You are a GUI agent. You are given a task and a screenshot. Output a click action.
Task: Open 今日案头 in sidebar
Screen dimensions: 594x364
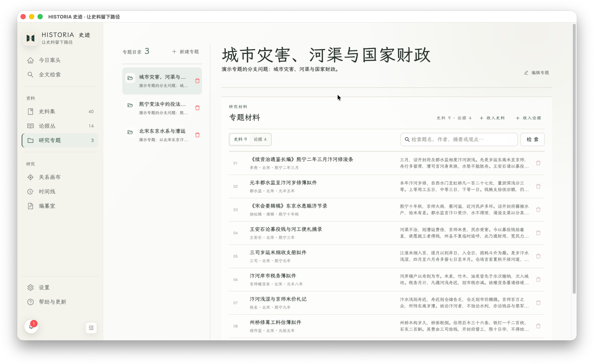tap(60, 60)
